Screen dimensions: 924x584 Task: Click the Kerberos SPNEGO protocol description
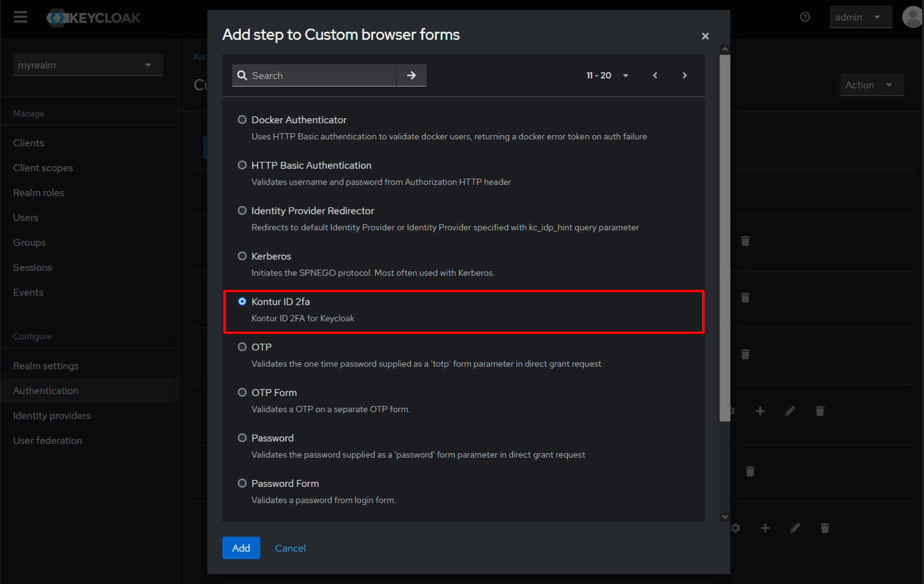click(373, 273)
